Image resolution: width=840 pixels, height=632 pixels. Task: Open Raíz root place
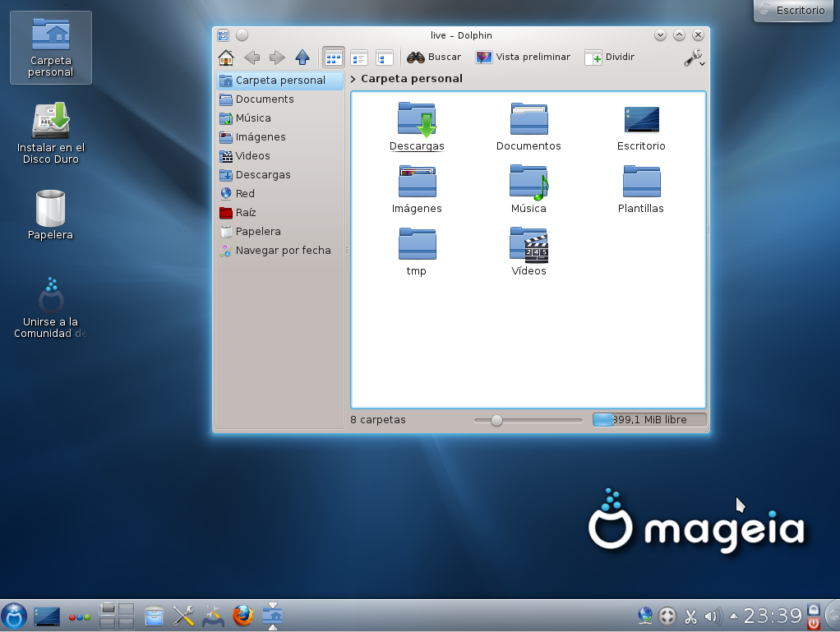click(x=279, y=213)
